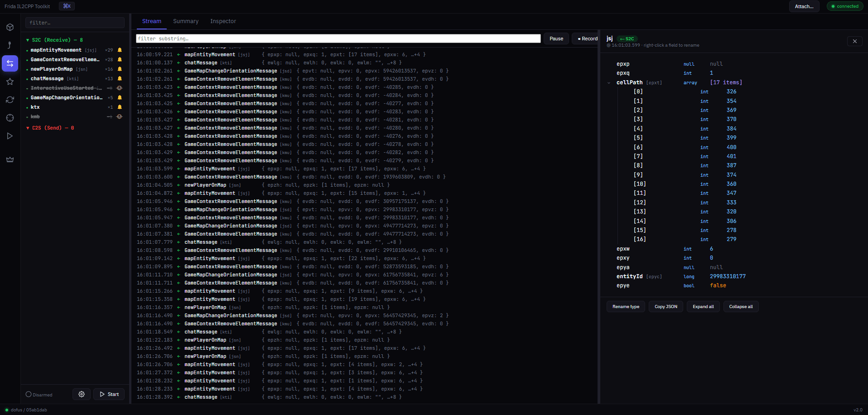The height and width of the screenshot is (415, 868).
Task: Unmute the struck-out kmb entry
Action: coord(120,117)
